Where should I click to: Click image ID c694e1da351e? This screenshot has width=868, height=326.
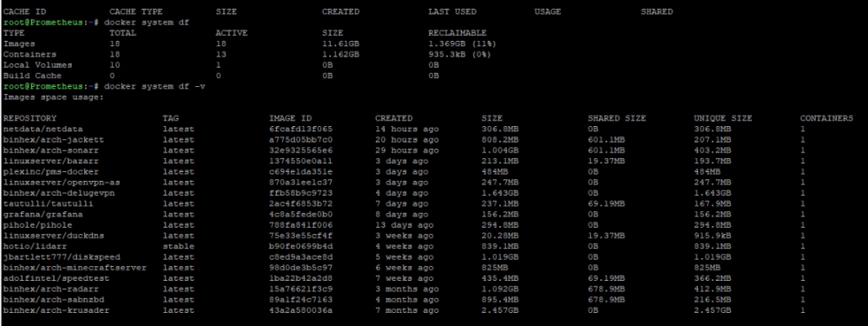[300, 172]
